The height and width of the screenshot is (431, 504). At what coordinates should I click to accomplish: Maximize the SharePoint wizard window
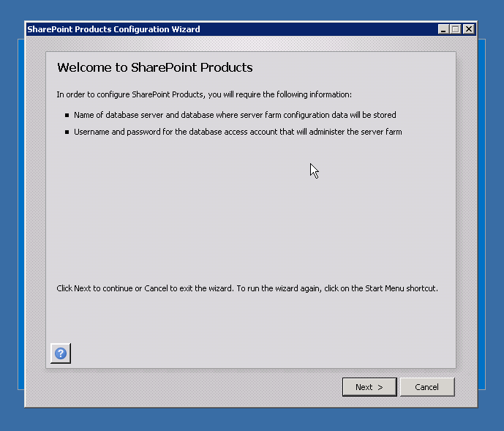[x=456, y=29]
